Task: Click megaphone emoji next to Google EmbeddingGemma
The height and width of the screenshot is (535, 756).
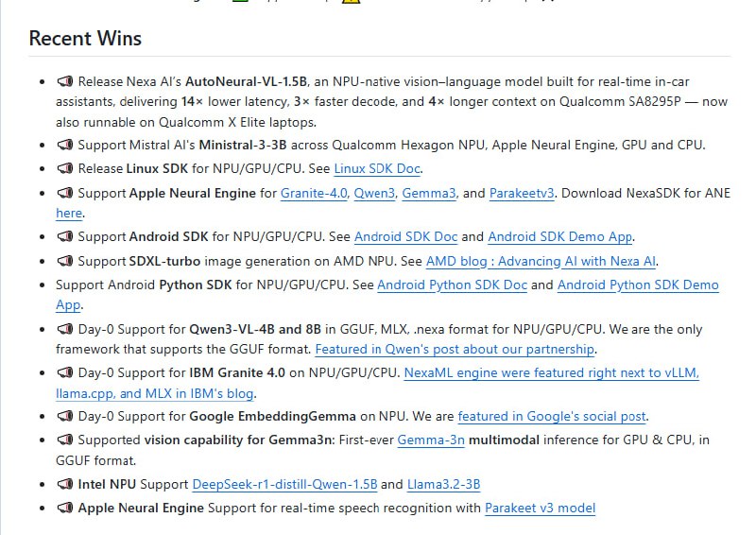Action: [x=65, y=416]
